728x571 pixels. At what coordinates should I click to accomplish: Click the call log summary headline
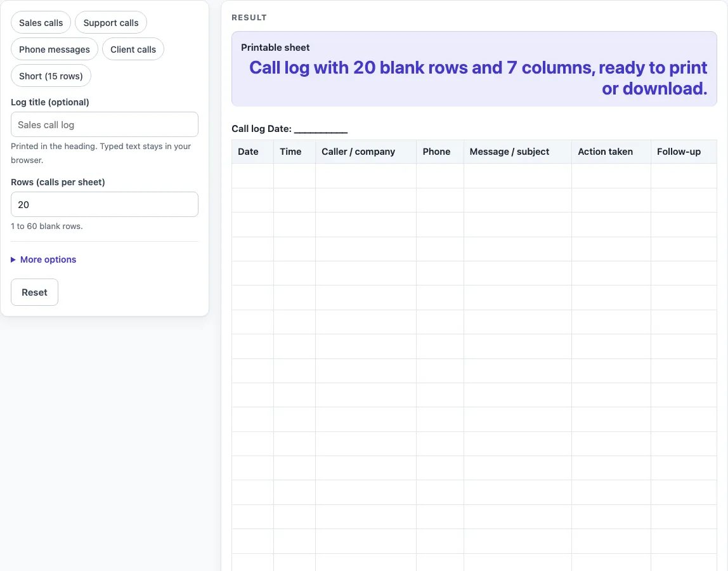tap(478, 78)
